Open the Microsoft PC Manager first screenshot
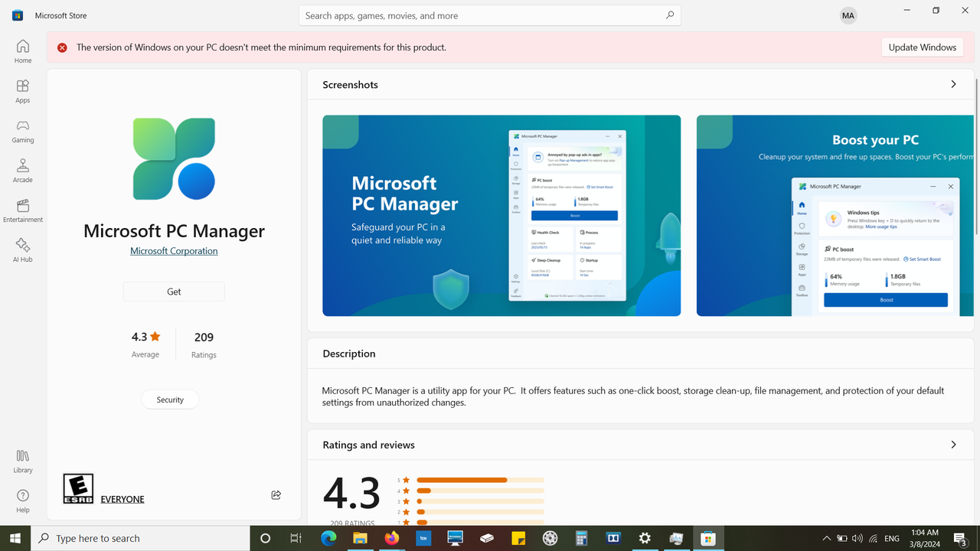Screen dimensions: 980x551 (501, 216)
